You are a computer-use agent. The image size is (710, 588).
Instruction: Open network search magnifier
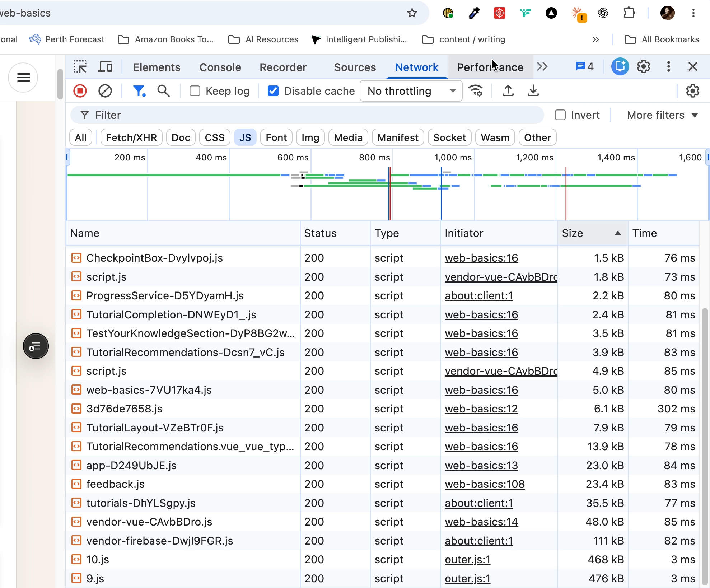[x=164, y=91]
